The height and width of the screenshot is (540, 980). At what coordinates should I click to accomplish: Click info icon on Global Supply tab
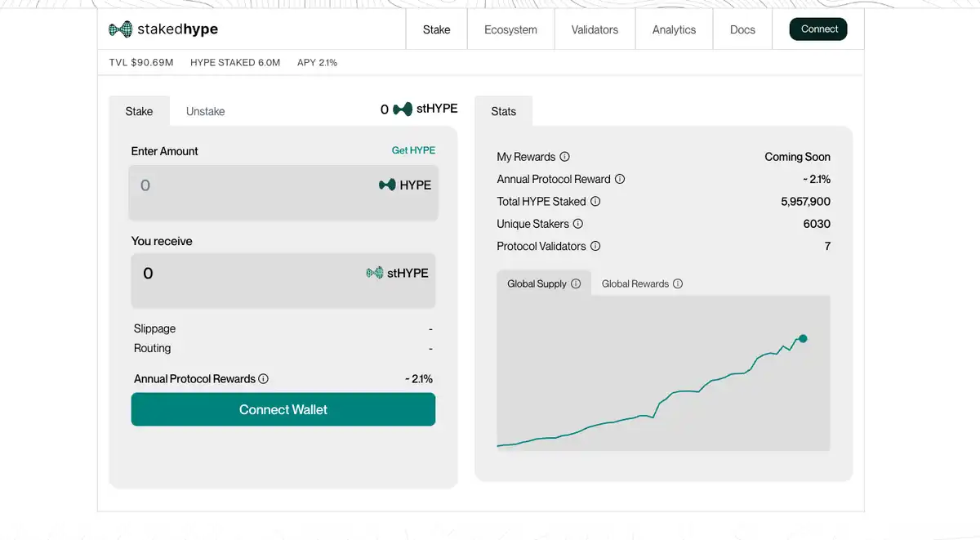pos(576,283)
